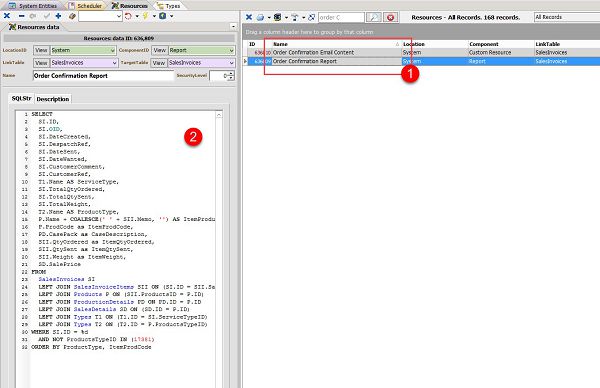Click the magnifier search button
Screen dimensions: 600x388
click(x=373, y=17)
